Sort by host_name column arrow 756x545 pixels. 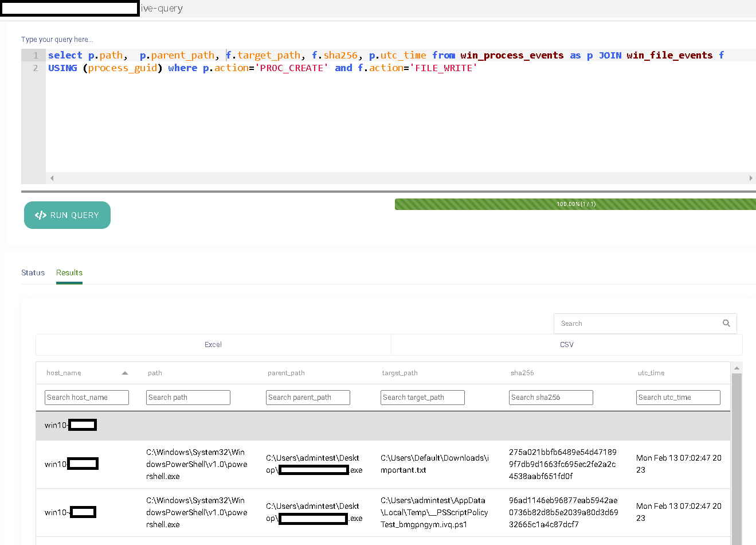click(x=125, y=373)
